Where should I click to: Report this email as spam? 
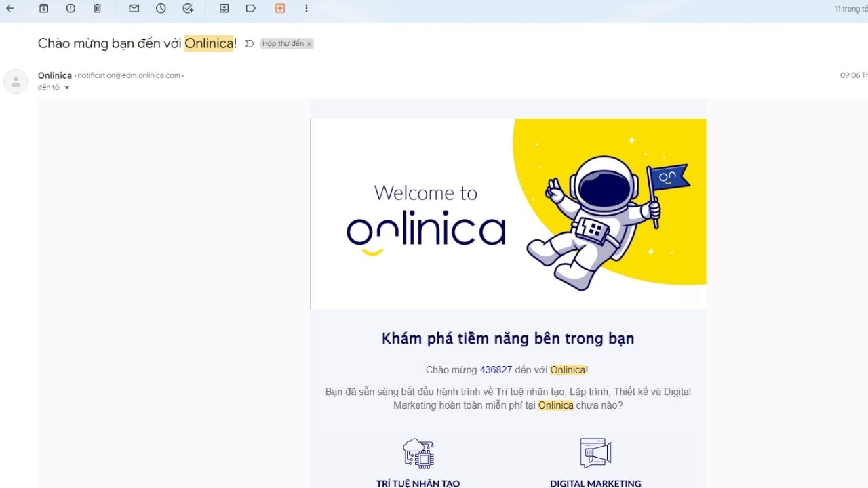70,8
